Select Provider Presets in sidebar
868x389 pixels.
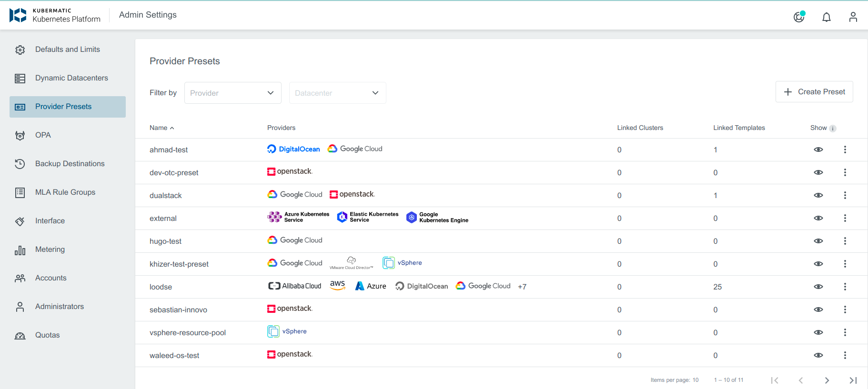68,107
